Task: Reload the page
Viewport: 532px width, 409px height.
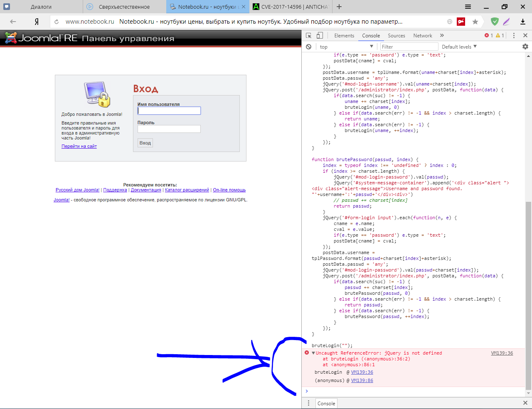Action: [x=57, y=22]
